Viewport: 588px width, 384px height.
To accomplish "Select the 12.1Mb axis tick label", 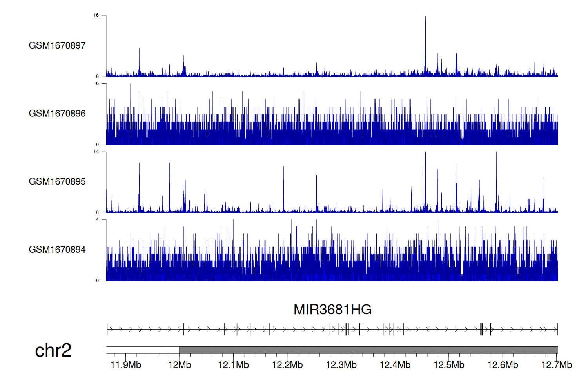I will point(233,365).
